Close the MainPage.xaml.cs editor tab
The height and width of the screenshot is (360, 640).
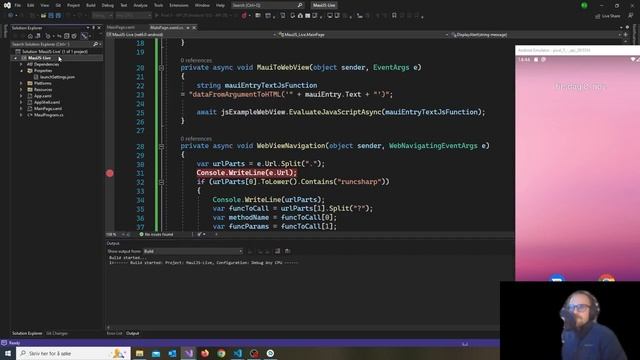pos(194,27)
